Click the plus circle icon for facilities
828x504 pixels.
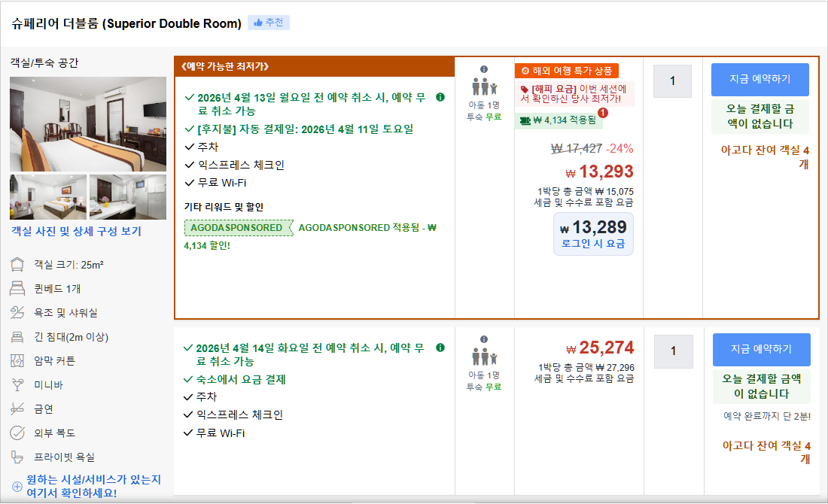17,487
